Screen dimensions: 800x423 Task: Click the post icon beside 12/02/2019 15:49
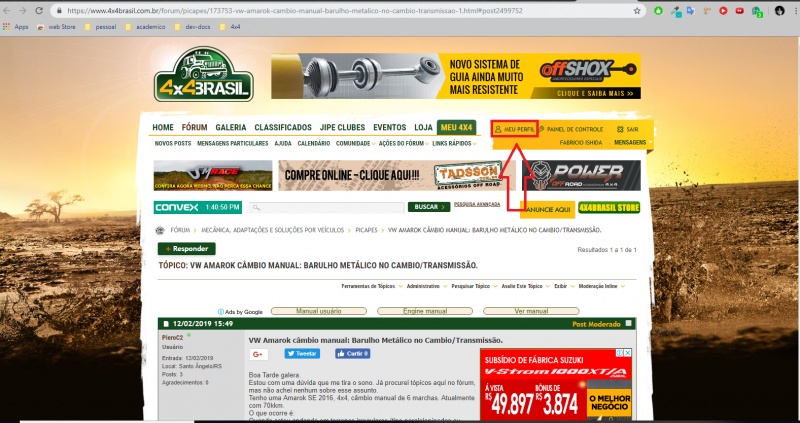[166, 324]
